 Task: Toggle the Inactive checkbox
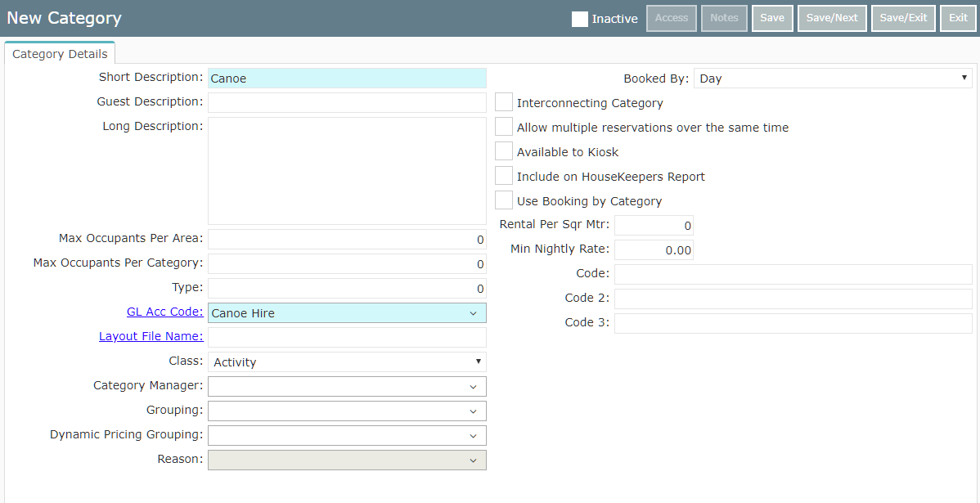[579, 19]
